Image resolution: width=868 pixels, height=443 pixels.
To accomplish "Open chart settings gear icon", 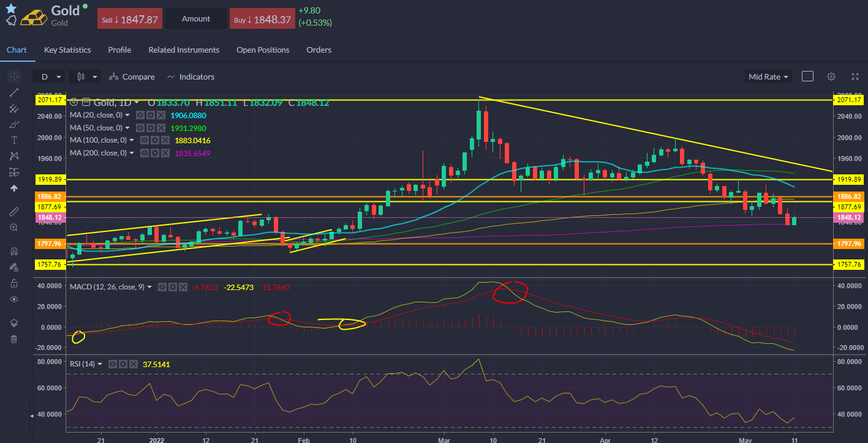I will coord(831,76).
